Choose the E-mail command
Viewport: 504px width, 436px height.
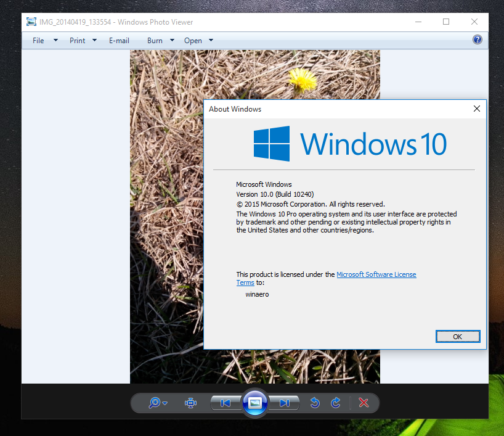click(x=119, y=41)
